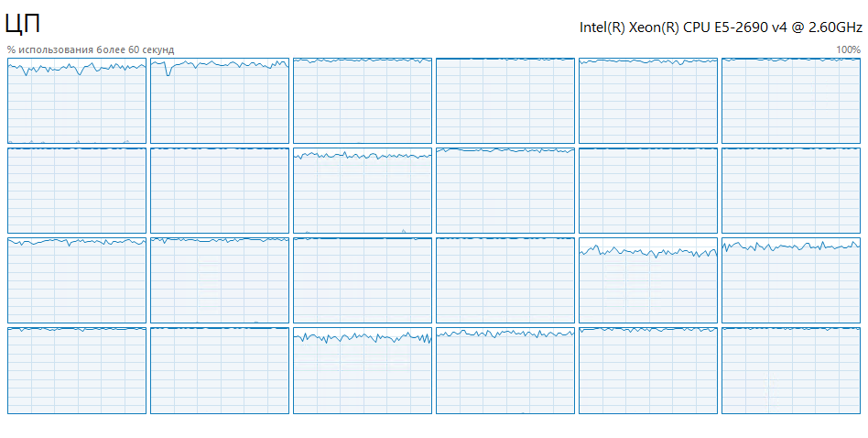Click the ЦП heading

coord(22,25)
